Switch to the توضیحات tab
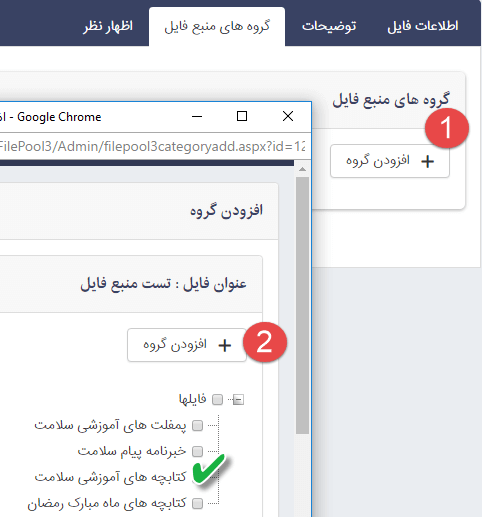 pos(329,26)
